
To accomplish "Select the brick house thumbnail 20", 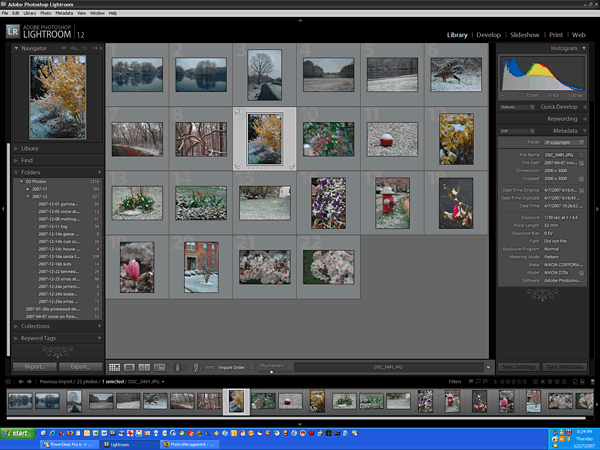I will coord(201,267).
